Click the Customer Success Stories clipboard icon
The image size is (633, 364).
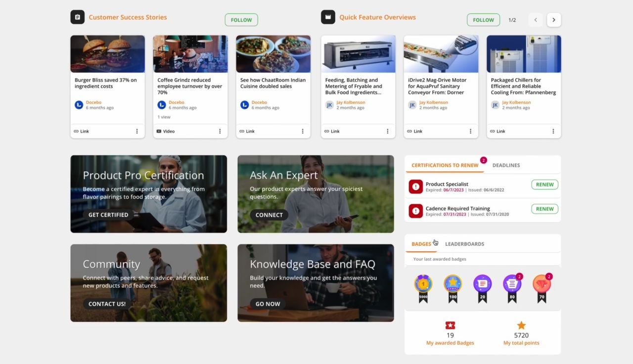[x=77, y=17]
